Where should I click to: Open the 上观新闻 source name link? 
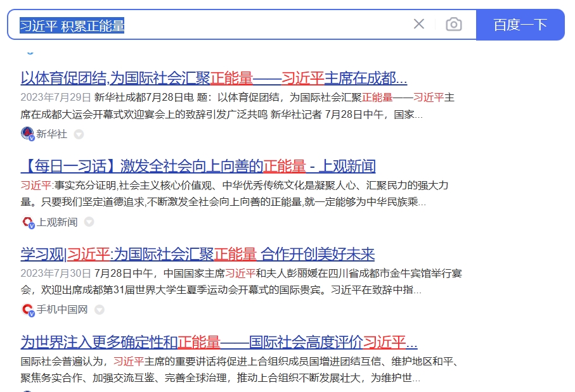point(57,222)
